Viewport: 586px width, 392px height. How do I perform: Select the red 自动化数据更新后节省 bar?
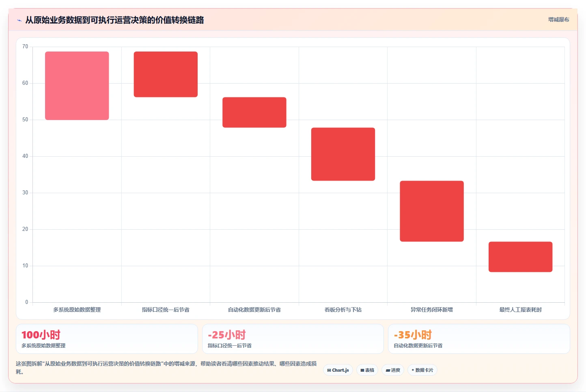(x=254, y=112)
